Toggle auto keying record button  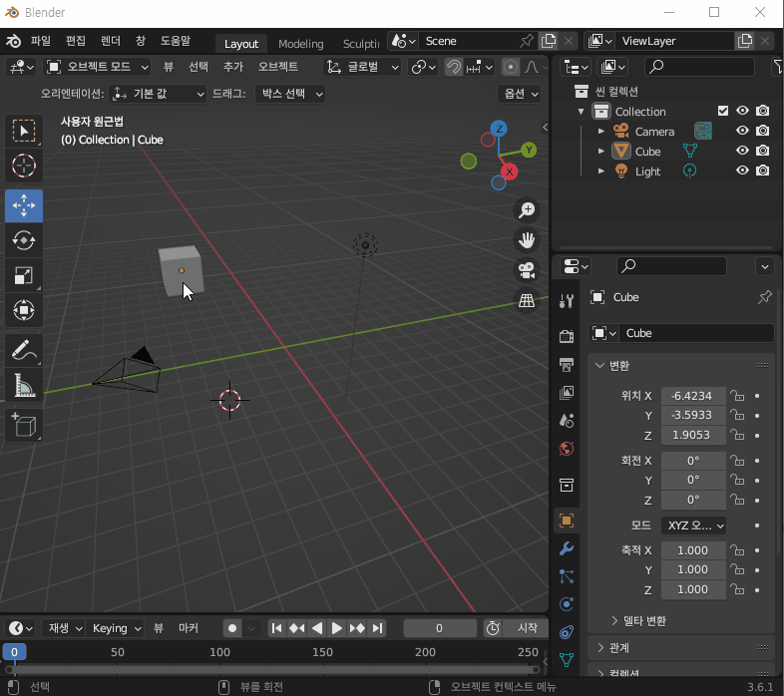tap(232, 628)
